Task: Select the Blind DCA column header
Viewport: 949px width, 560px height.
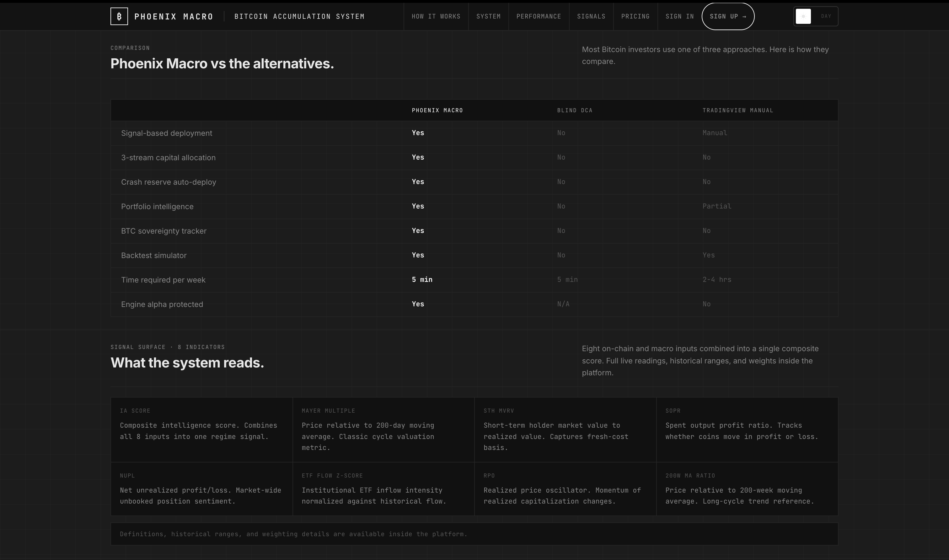Action: tap(575, 110)
